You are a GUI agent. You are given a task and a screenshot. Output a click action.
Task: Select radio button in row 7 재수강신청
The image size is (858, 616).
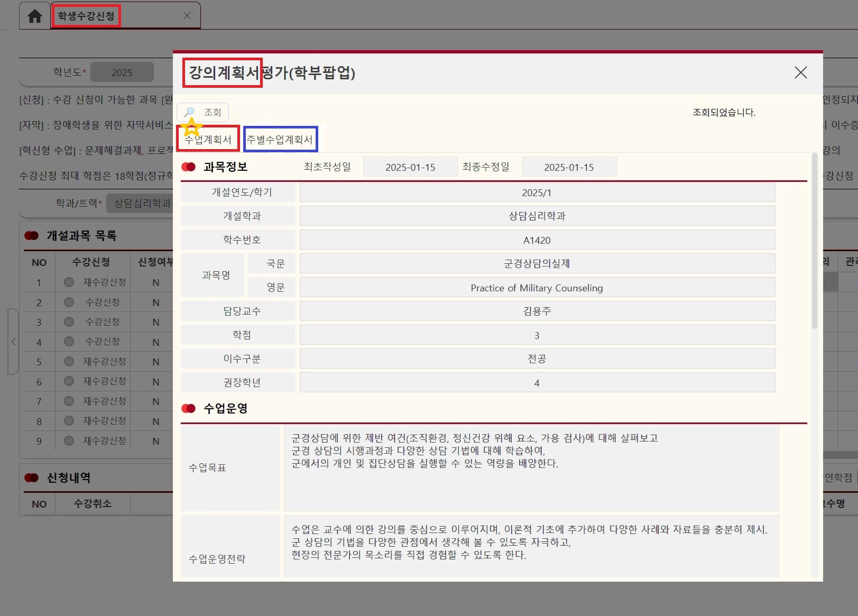[69, 401]
